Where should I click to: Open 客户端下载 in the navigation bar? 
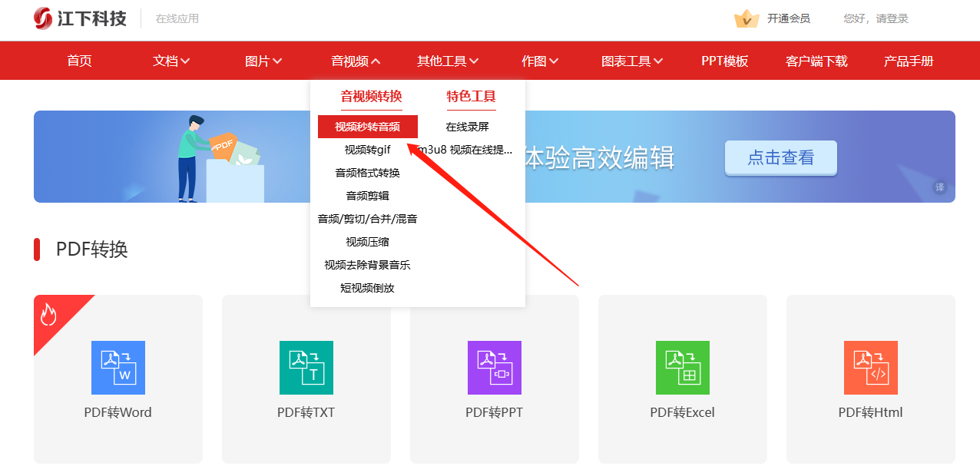(x=816, y=61)
